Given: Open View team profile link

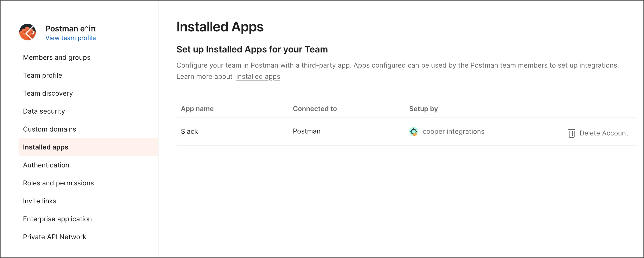Looking at the screenshot, I should coord(71,38).
